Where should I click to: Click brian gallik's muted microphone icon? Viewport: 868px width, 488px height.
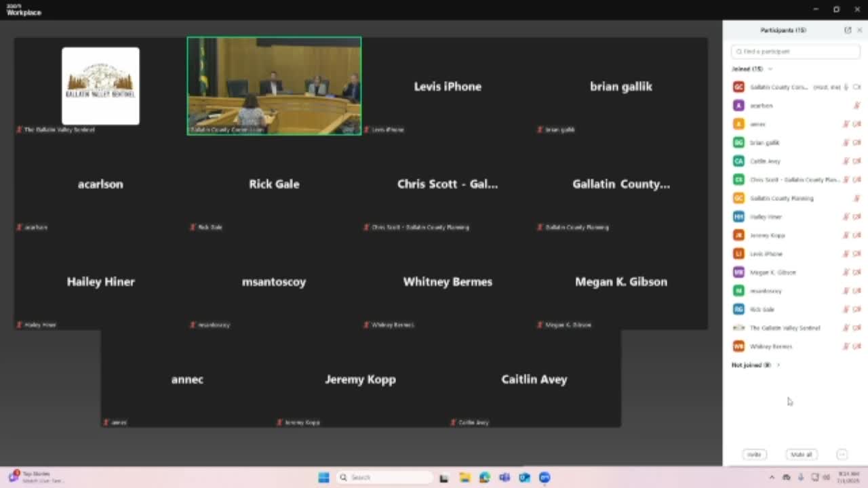click(846, 142)
